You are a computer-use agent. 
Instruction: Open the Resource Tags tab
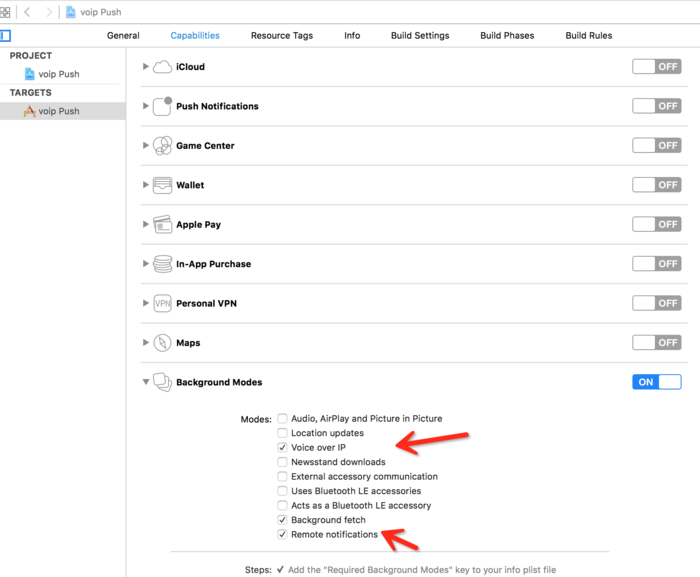click(282, 35)
